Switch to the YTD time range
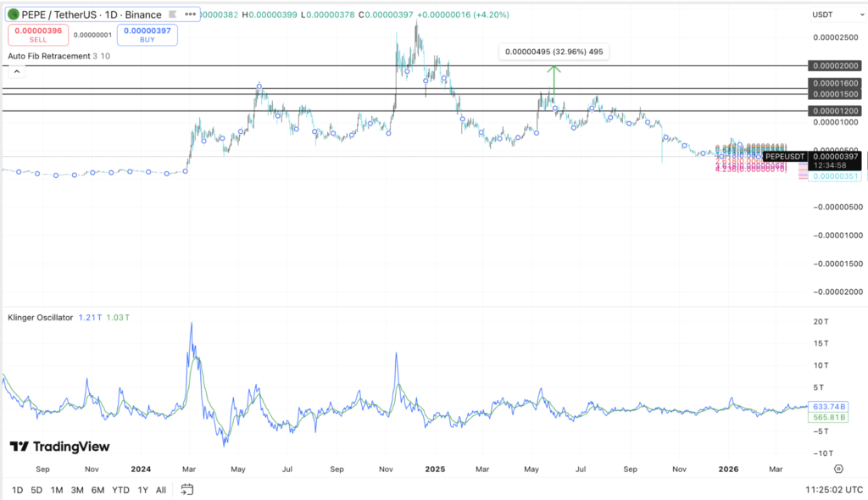This screenshot has width=868, height=500. click(120, 490)
